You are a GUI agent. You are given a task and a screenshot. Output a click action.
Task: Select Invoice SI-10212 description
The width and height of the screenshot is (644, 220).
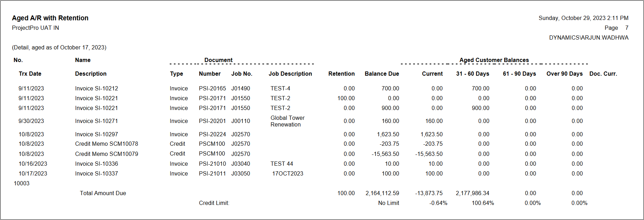(96, 89)
